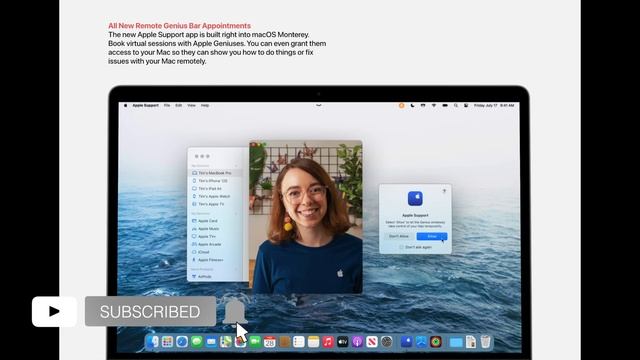
Task: Open the View menu
Action: coord(191,105)
